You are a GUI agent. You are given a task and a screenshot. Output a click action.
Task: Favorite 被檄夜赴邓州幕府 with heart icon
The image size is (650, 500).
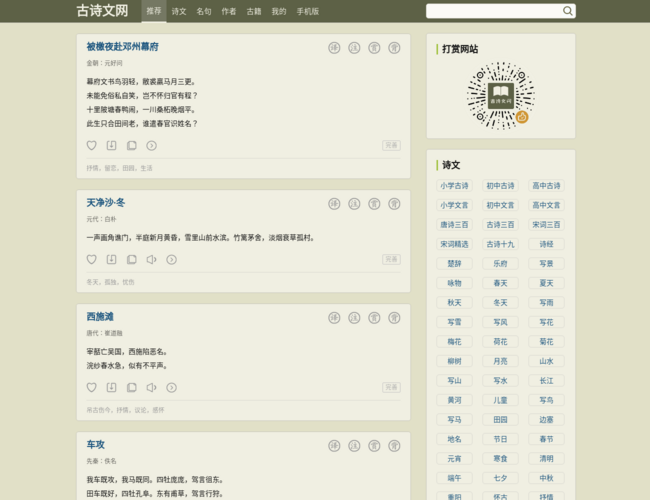[92, 146]
